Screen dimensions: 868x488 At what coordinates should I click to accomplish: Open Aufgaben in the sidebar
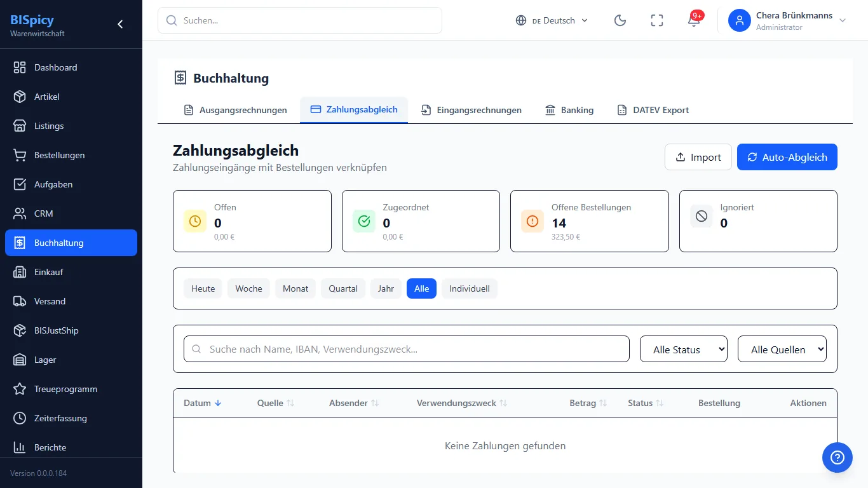coord(71,184)
